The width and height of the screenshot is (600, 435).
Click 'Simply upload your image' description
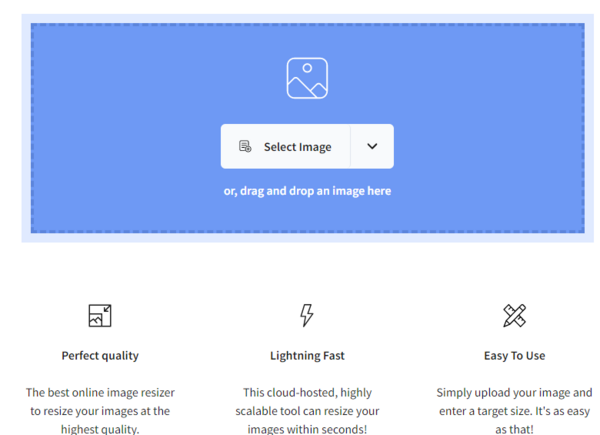[x=514, y=411]
